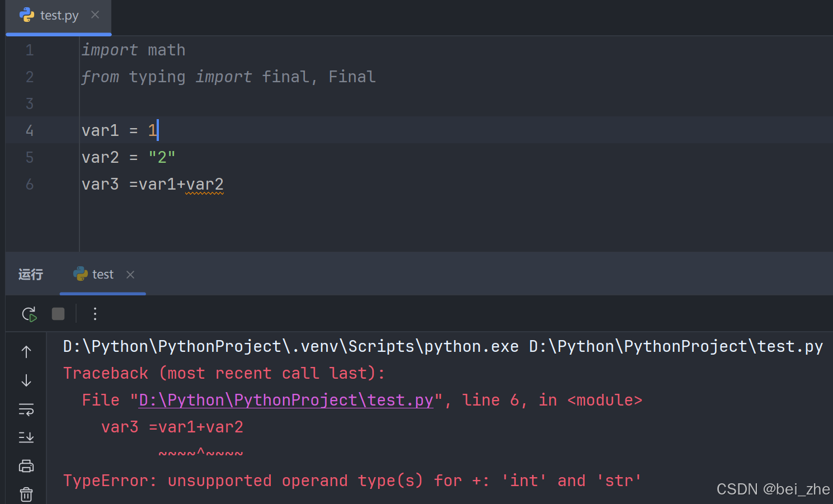The height and width of the screenshot is (504, 833).
Task: Navigate up the stack trace
Action: pyautogui.click(x=26, y=351)
